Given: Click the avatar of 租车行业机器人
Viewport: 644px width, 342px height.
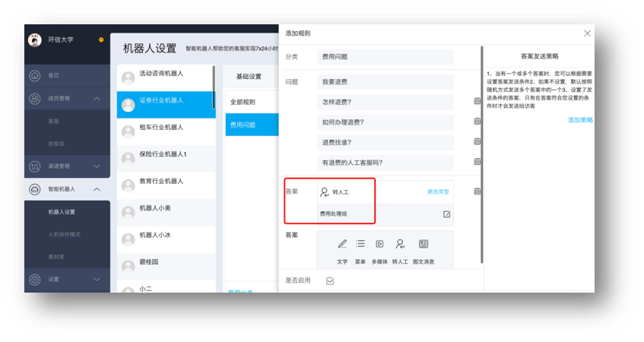Looking at the screenshot, I should point(128,131).
